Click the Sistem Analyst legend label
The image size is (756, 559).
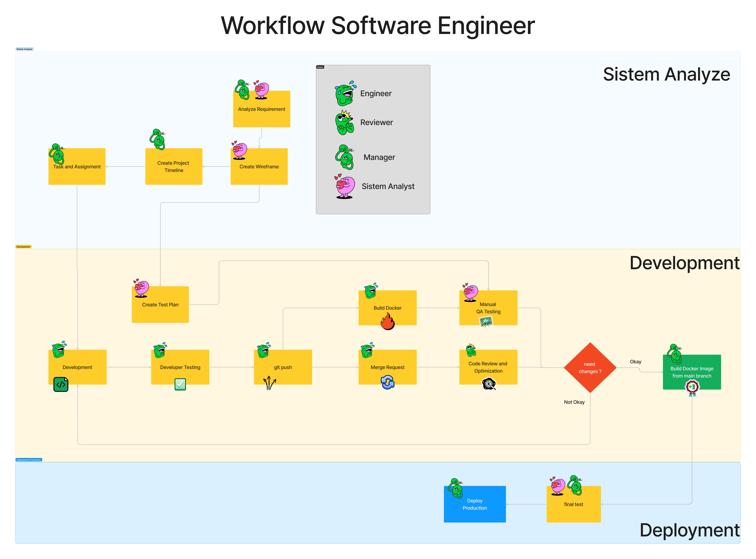(x=388, y=187)
